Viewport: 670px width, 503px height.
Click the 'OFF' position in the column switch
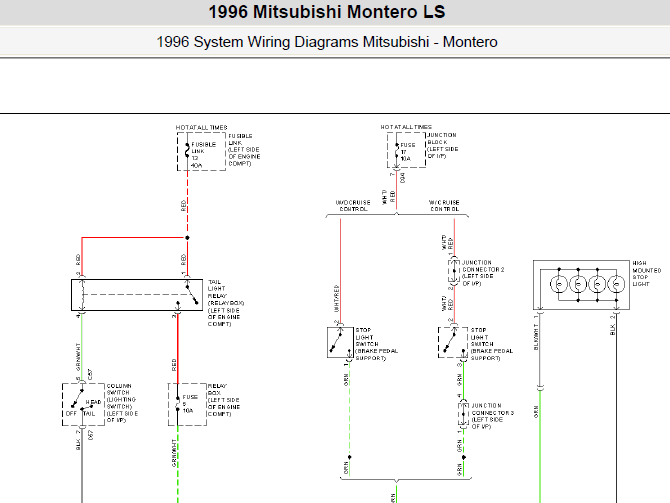tap(71, 414)
